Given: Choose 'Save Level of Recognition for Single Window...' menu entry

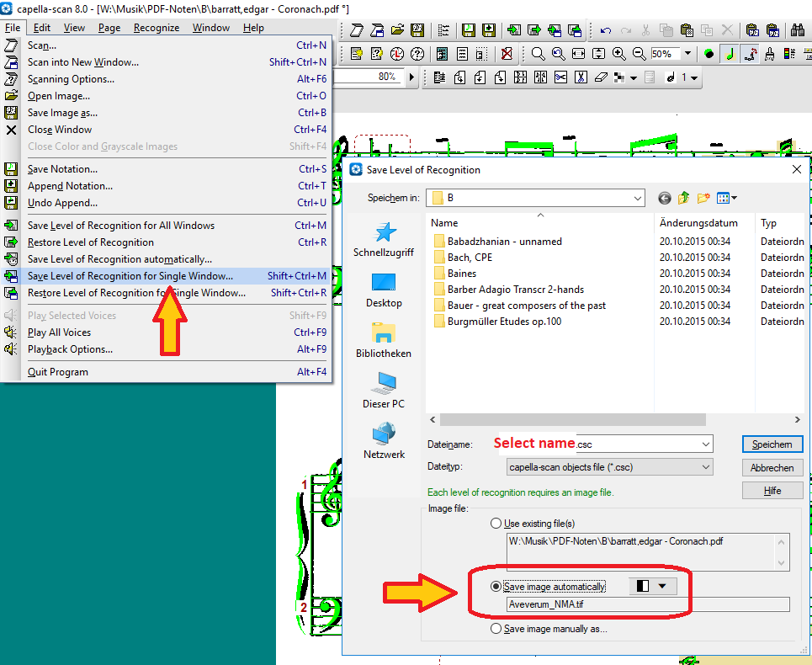Looking at the screenshot, I should tap(167, 276).
